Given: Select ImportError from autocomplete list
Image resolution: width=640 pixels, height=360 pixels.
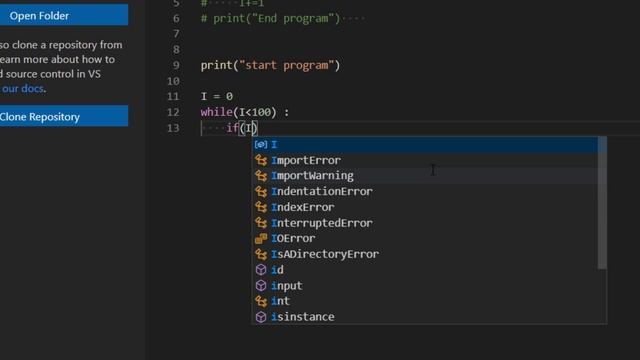Looking at the screenshot, I should tap(425, 160).
